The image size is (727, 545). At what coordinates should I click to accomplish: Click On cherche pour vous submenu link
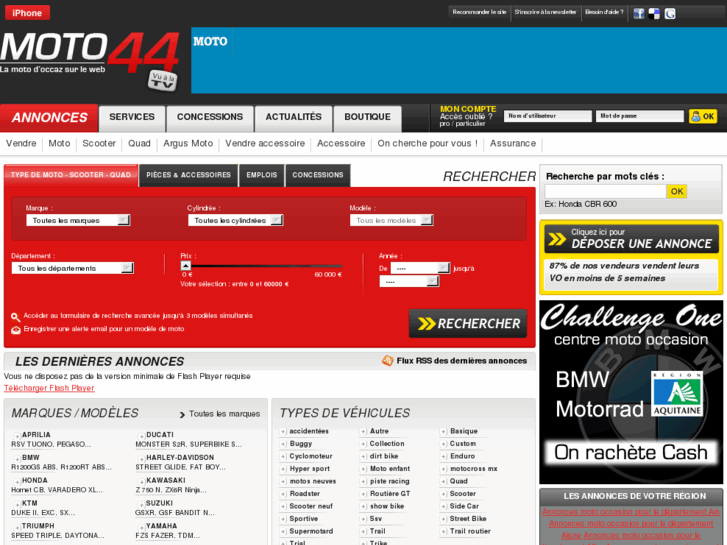[x=427, y=144]
